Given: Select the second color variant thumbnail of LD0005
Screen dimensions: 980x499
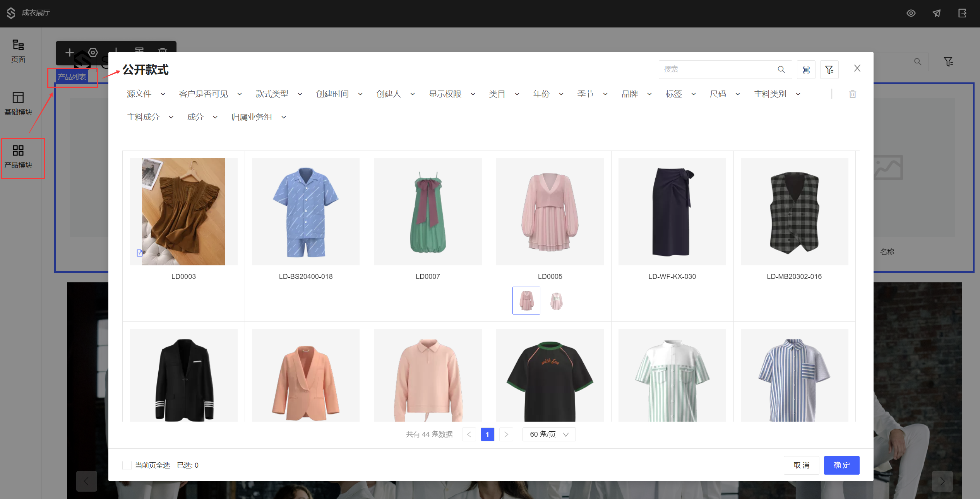Looking at the screenshot, I should coord(556,301).
